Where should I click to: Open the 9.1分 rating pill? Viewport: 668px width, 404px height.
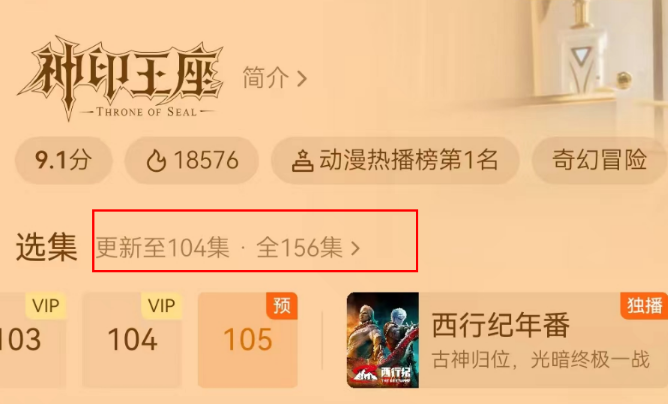(63, 161)
